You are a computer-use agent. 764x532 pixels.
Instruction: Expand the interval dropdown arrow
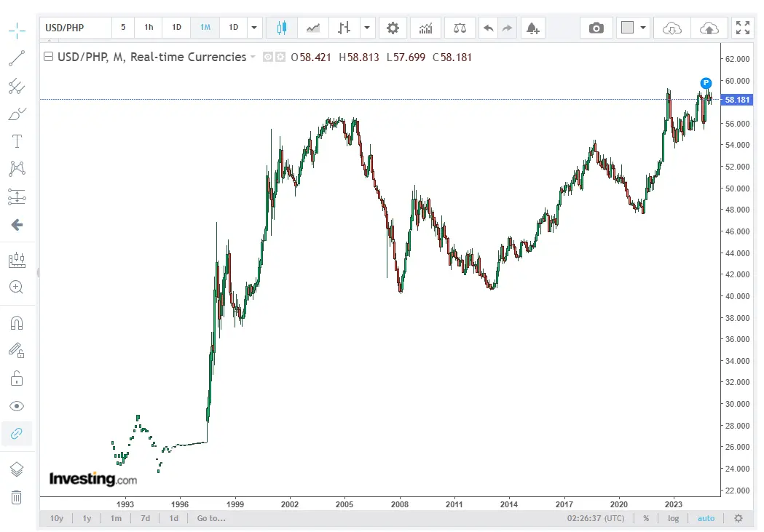tap(254, 28)
